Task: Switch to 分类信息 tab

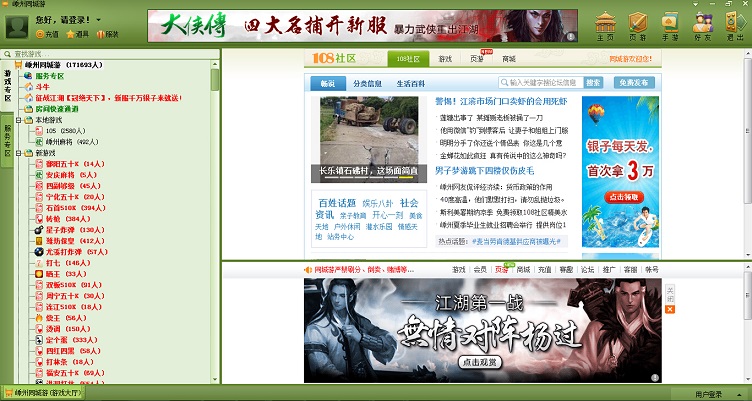Action: 367,83
